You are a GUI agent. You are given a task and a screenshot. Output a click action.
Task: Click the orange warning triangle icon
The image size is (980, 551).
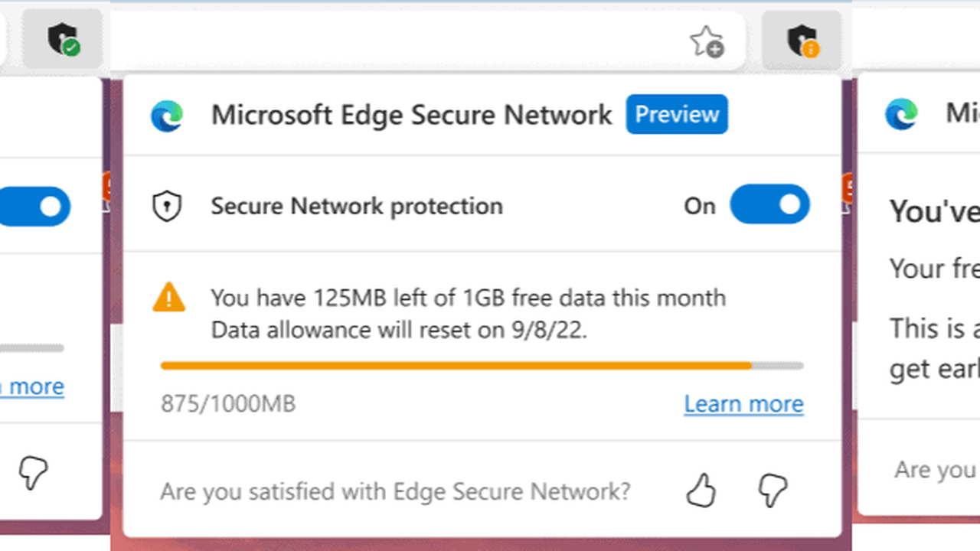click(169, 298)
